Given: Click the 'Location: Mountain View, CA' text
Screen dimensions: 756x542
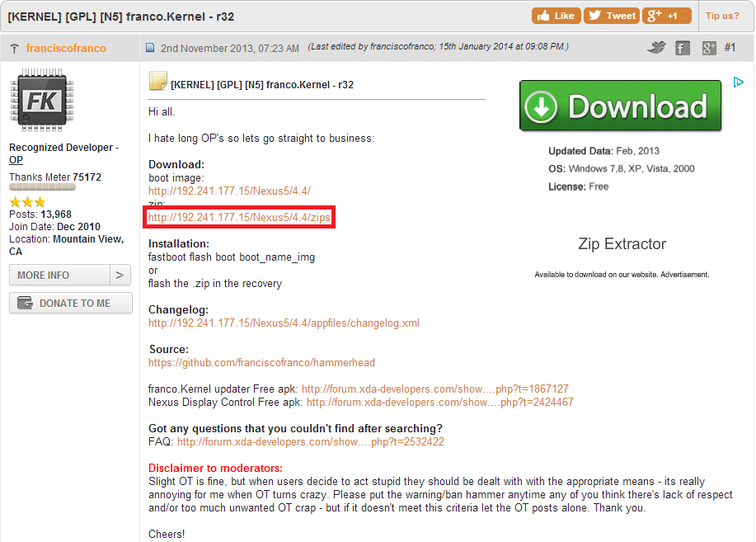Looking at the screenshot, I should pos(67,245).
